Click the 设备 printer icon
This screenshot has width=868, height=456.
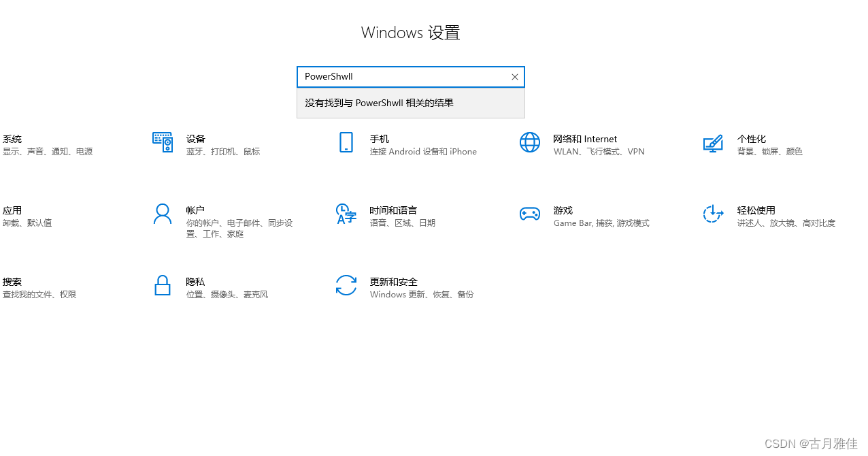(x=163, y=142)
